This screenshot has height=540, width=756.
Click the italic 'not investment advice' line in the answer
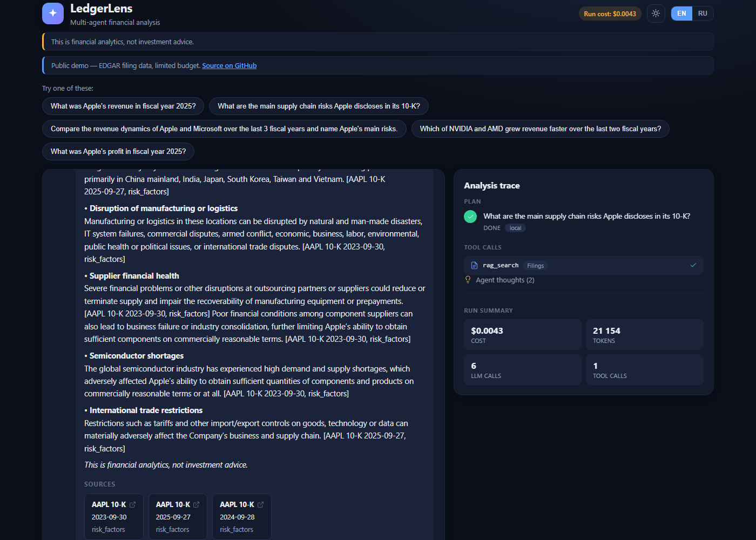coord(166,465)
